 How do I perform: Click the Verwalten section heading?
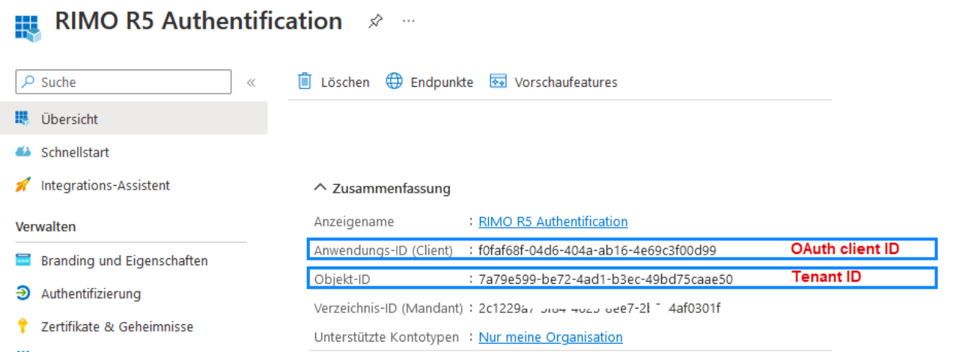(46, 226)
